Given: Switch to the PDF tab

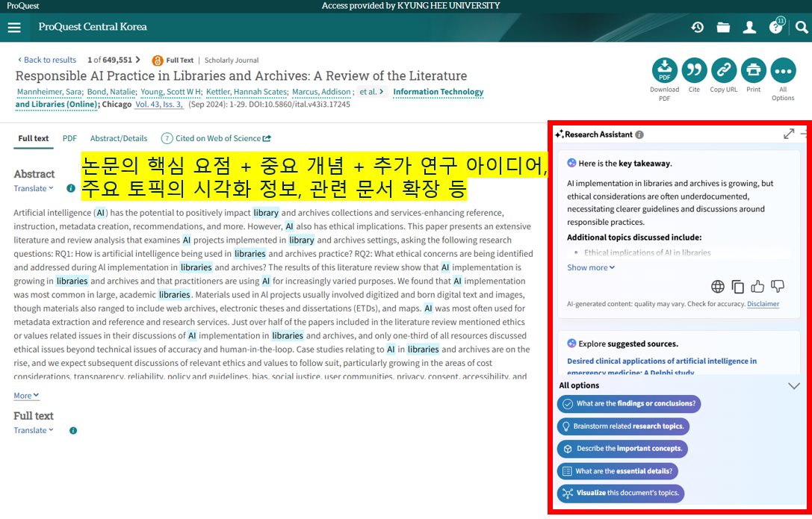Looking at the screenshot, I should pyautogui.click(x=69, y=138).
